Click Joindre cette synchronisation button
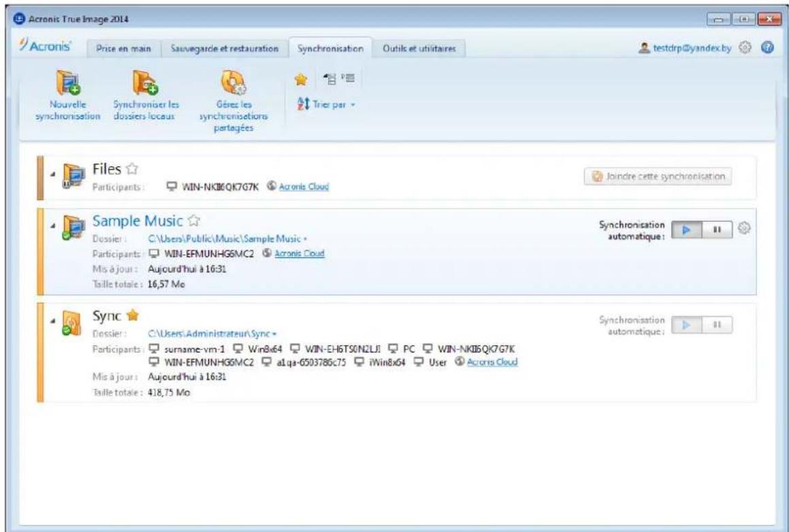Viewport: 789px width, 532px height. click(x=658, y=176)
